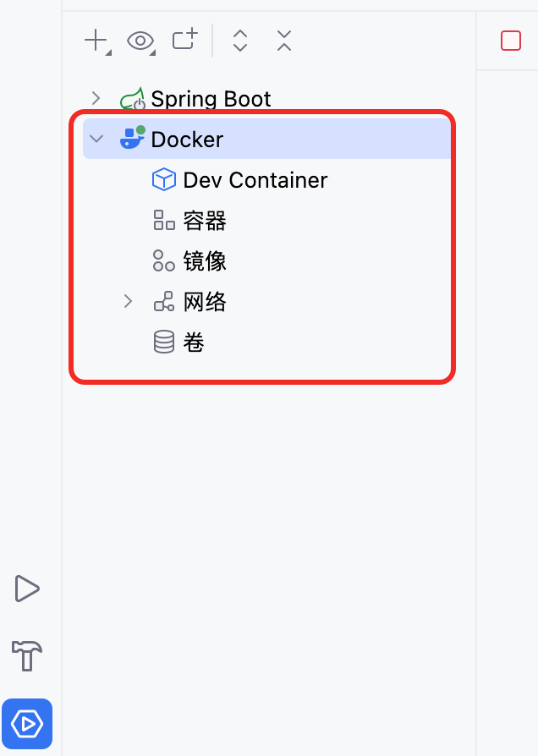Image resolution: width=538 pixels, height=756 pixels.
Task: Open the Build hammer tool window
Action: tap(27, 655)
